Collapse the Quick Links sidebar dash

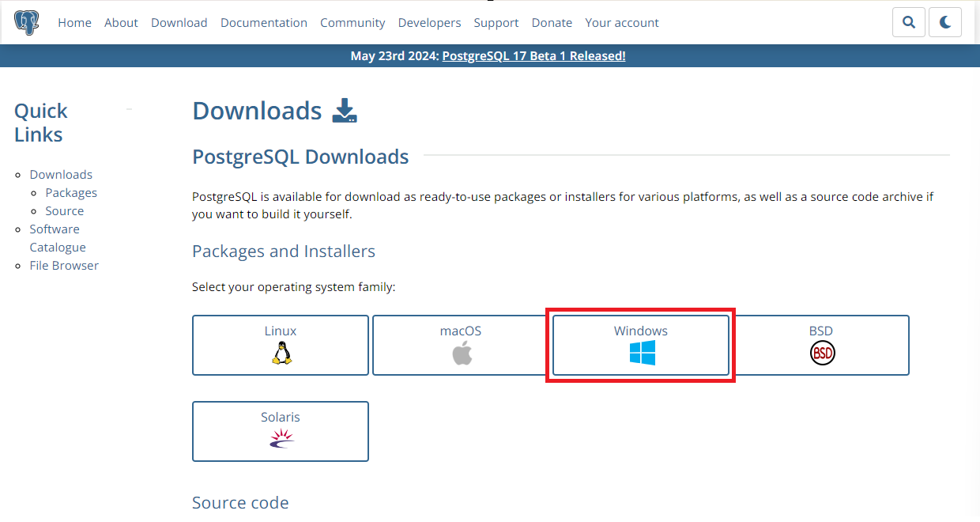(130, 109)
